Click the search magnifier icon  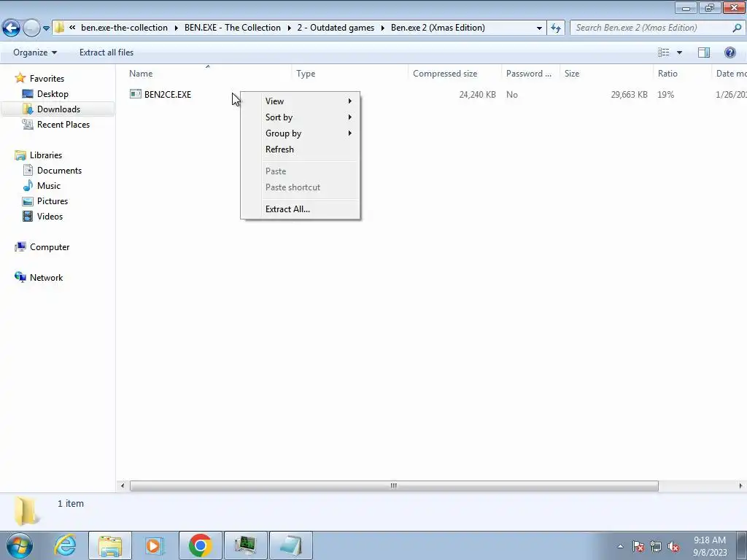pyautogui.click(x=737, y=28)
